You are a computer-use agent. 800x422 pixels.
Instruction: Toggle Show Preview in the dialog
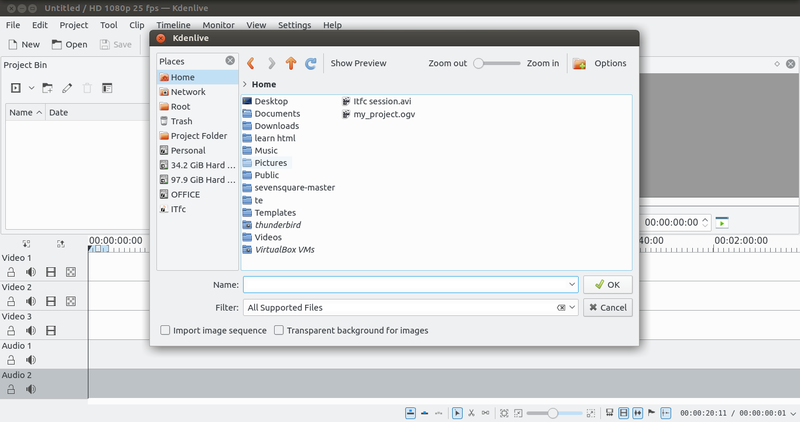coord(358,63)
